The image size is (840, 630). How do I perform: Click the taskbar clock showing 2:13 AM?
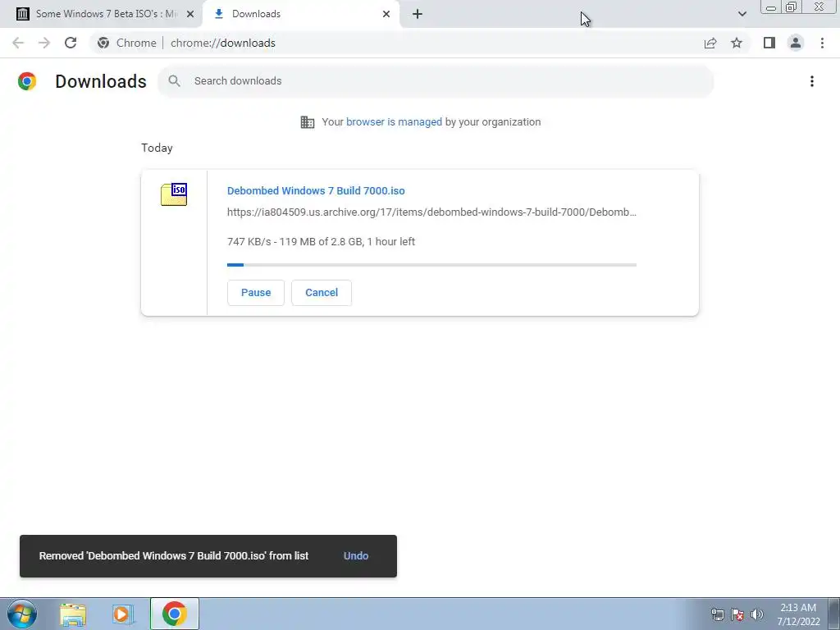(798, 614)
